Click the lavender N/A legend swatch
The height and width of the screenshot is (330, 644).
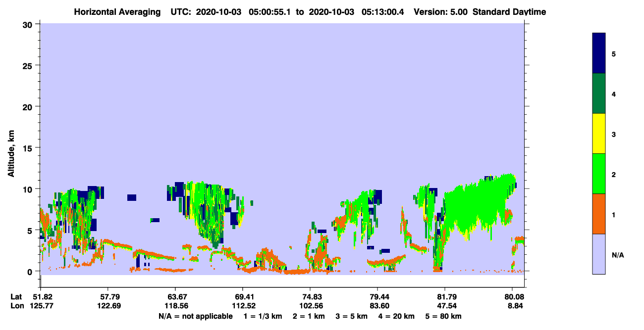point(599,254)
